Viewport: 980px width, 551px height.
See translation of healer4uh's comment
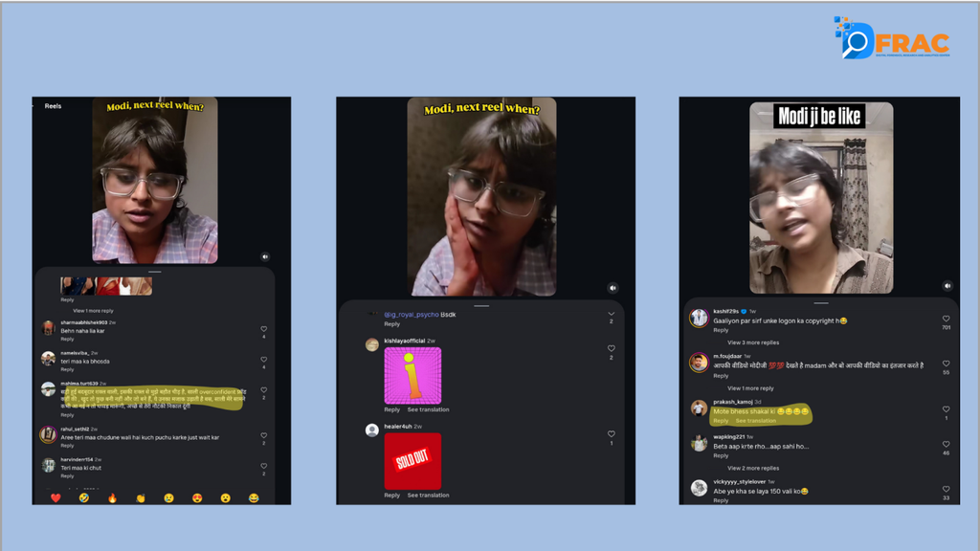coord(428,495)
